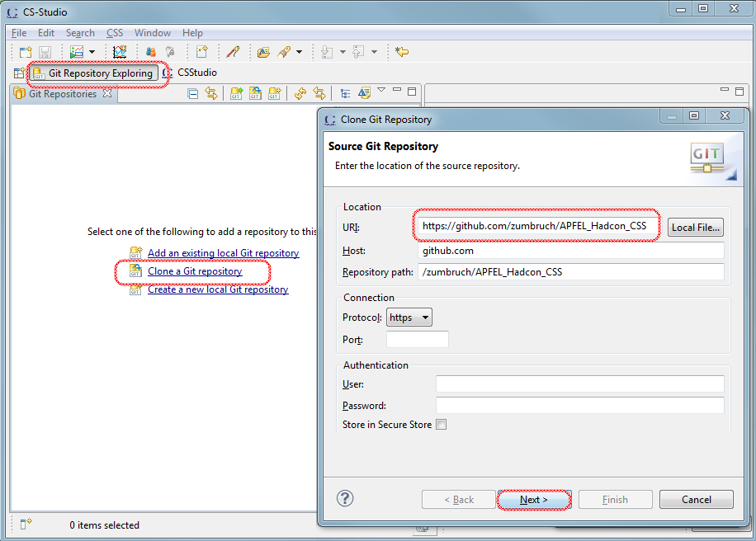Image resolution: width=756 pixels, height=541 pixels.
Task: Click the flashlight Search icon
Action: [x=284, y=52]
